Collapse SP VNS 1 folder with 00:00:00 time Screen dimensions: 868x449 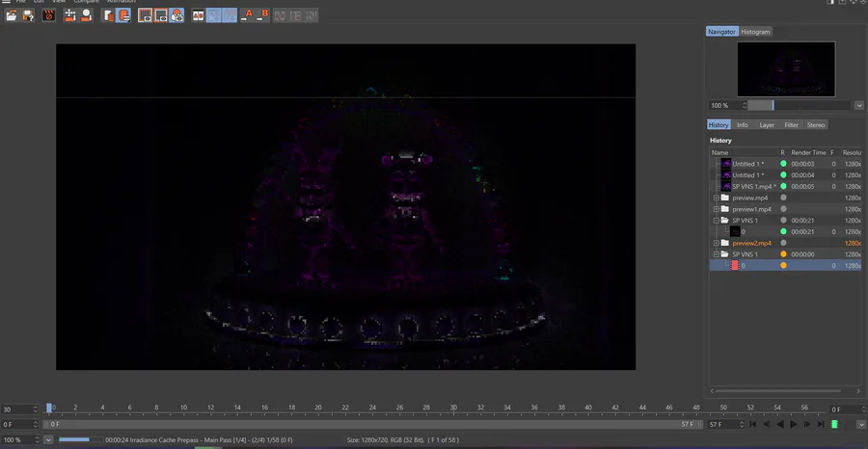pos(717,254)
